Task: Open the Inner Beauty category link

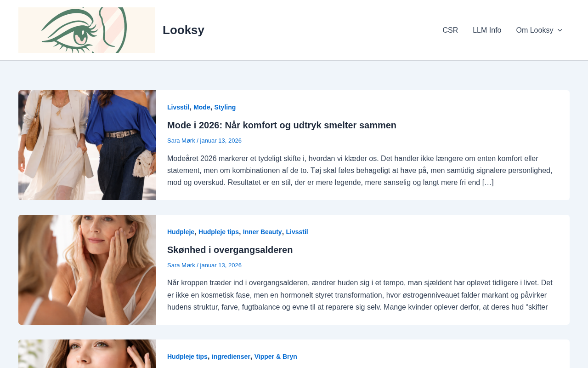Action: coord(262,232)
